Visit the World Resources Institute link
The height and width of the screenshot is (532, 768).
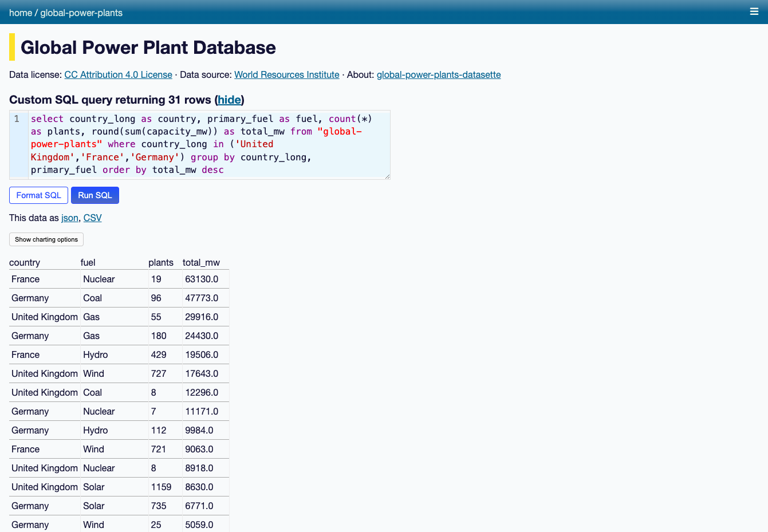tap(287, 74)
